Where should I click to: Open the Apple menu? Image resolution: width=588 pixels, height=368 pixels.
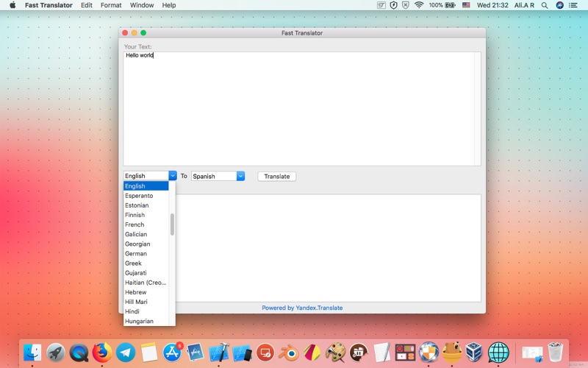pos(12,5)
